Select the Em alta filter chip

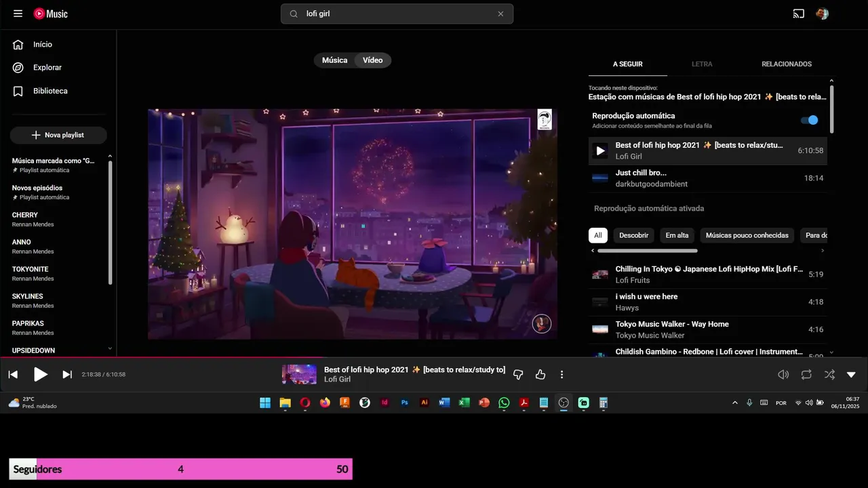coord(677,235)
